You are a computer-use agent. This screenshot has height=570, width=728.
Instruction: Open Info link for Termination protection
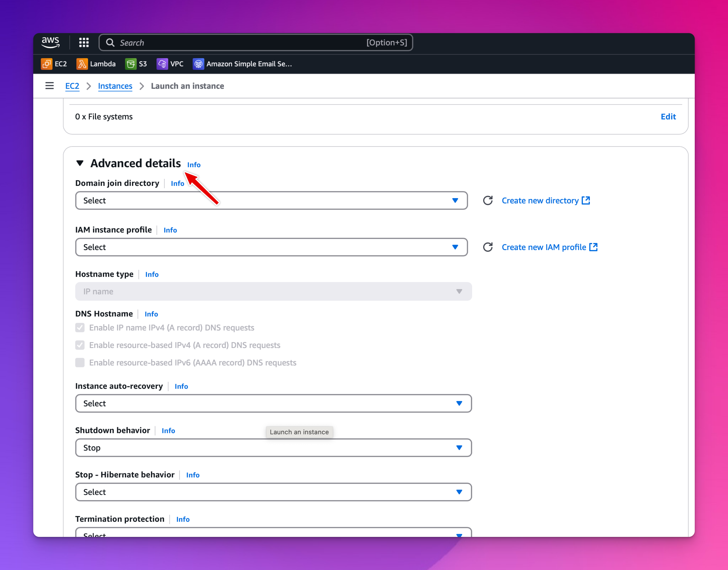pyautogui.click(x=183, y=520)
